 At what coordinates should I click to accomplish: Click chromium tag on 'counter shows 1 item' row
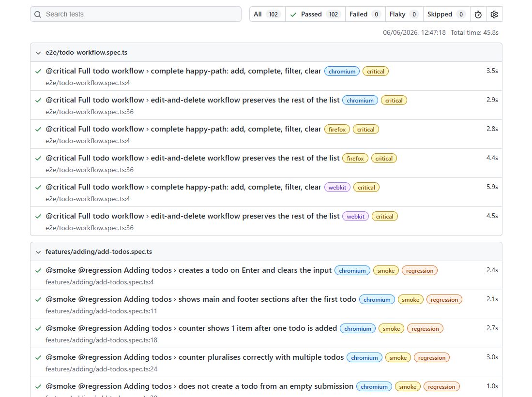[x=358, y=328]
